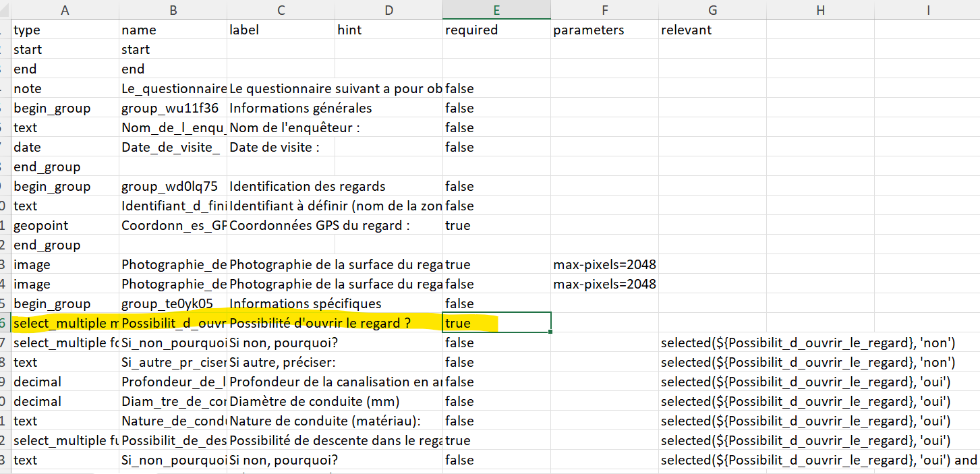Click highlighted "Possibilité d'ouvrir le regard ?" cell
This screenshot has width=980, height=474.
tap(320, 323)
